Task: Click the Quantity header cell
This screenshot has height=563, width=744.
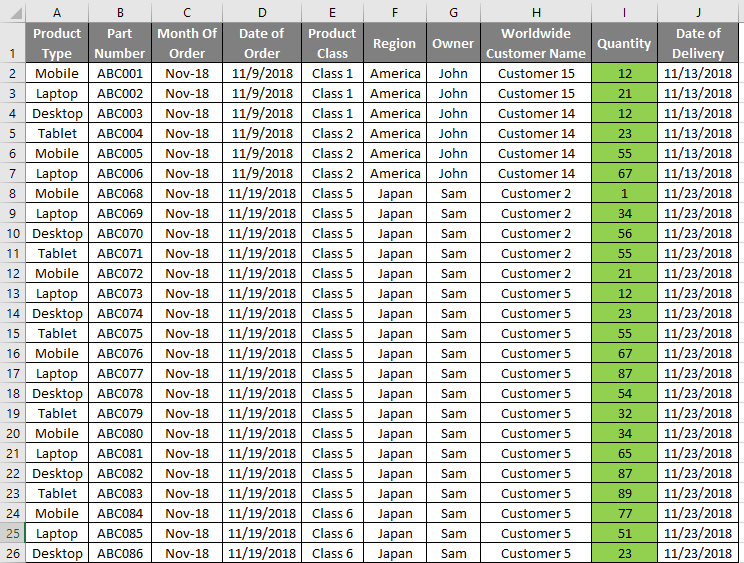Action: click(x=624, y=43)
